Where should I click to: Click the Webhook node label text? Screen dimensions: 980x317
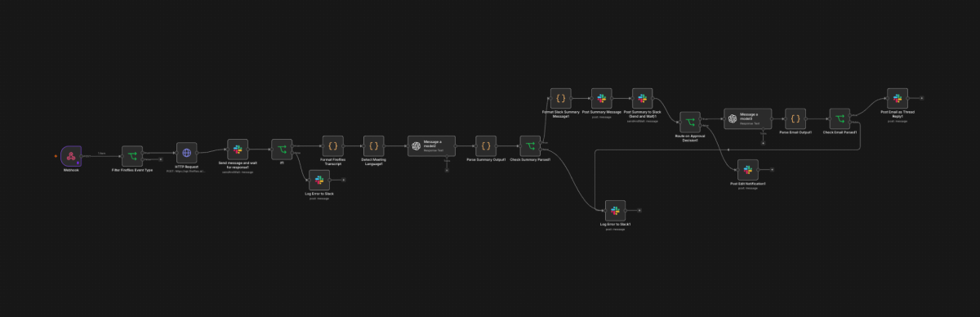pyautogui.click(x=71, y=170)
